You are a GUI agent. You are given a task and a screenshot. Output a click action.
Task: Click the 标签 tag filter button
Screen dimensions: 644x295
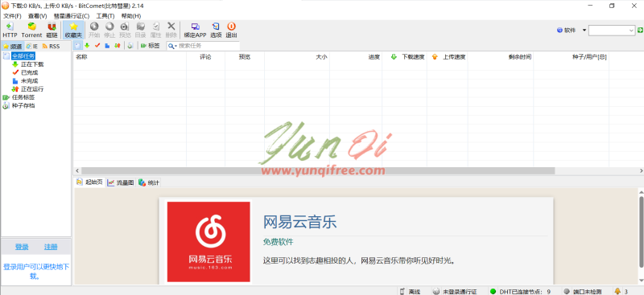point(150,46)
